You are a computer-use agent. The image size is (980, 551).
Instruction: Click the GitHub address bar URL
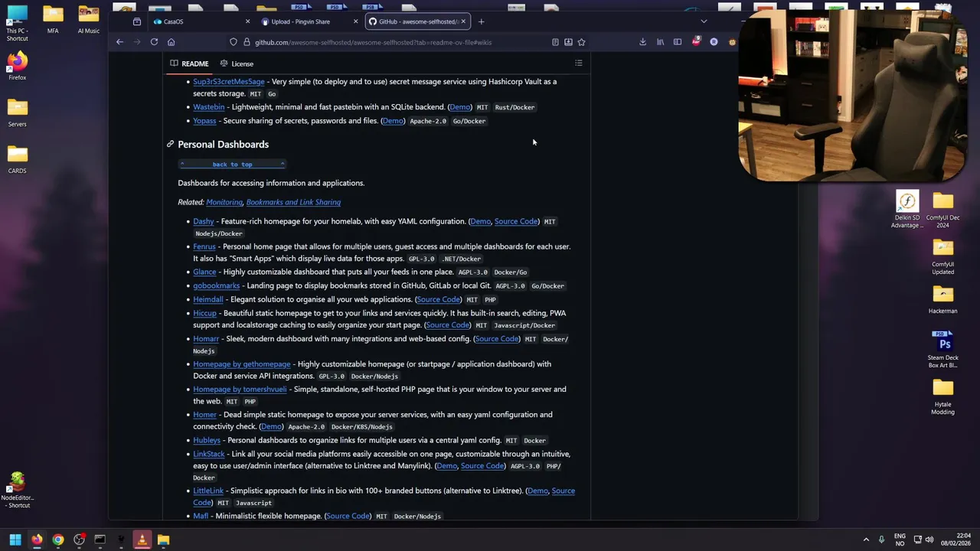[x=373, y=42]
